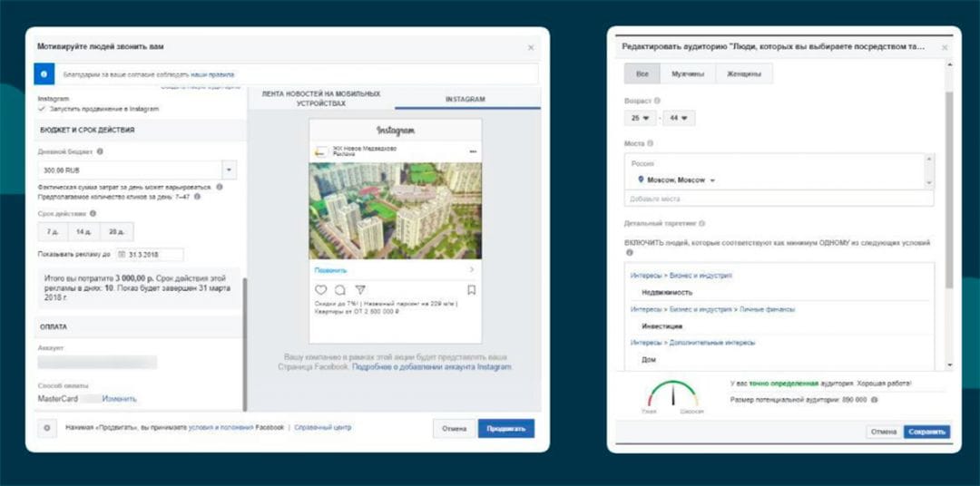Open the three-dot menu in Instagram post preview
This screenshot has height=486, width=980.
point(473,151)
